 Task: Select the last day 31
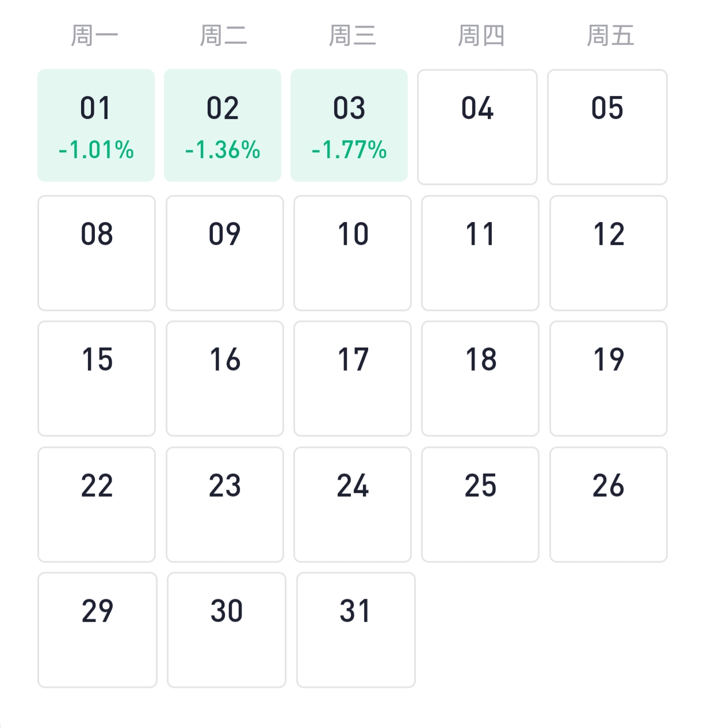(x=355, y=630)
